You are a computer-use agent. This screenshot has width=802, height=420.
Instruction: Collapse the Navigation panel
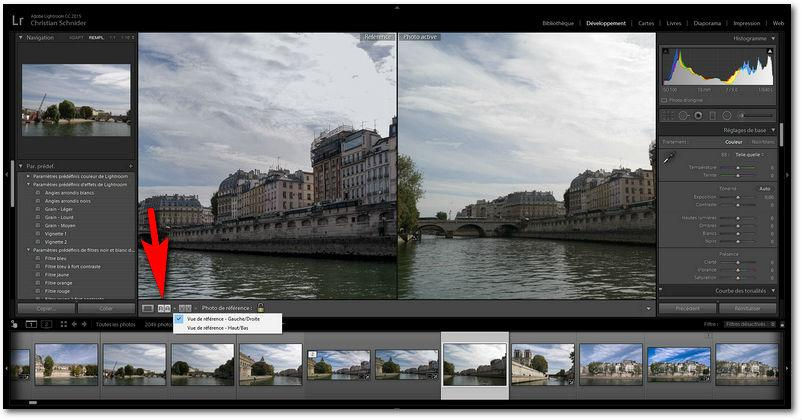(20, 37)
